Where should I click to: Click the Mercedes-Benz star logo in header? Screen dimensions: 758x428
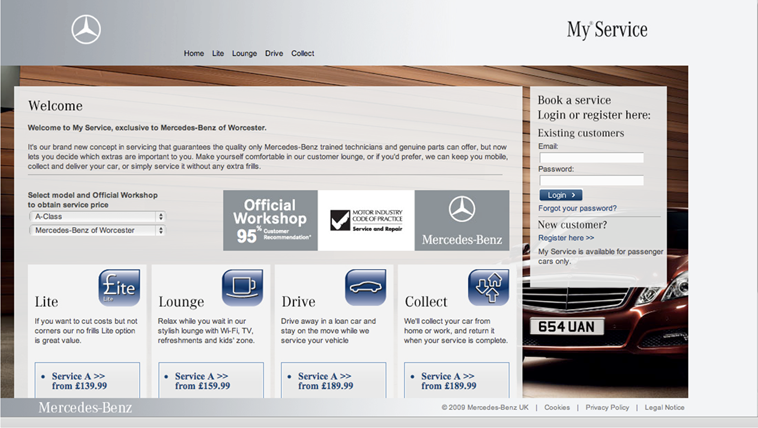click(x=86, y=30)
